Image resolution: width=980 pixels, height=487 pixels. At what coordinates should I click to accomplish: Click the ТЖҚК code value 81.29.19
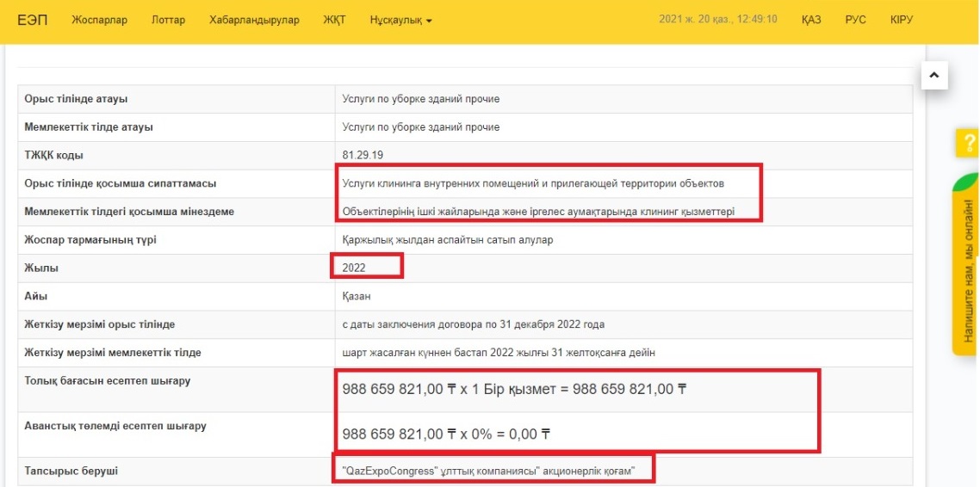tap(364, 155)
